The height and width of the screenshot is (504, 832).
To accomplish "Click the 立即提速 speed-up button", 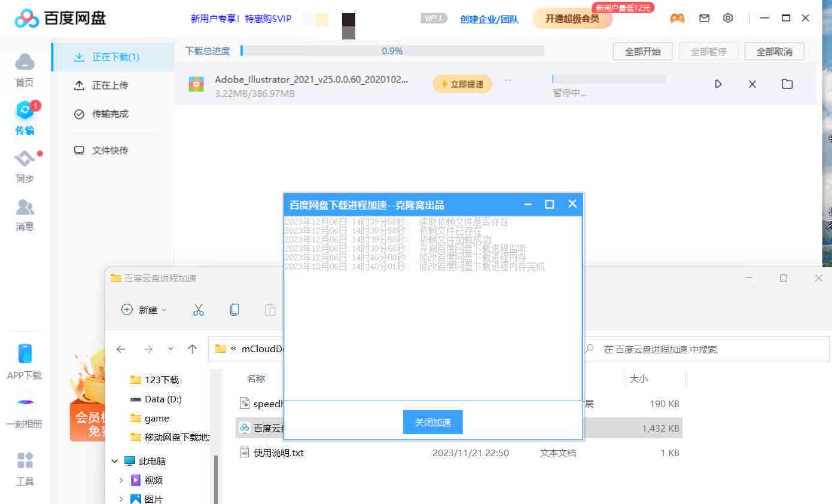I will [462, 84].
